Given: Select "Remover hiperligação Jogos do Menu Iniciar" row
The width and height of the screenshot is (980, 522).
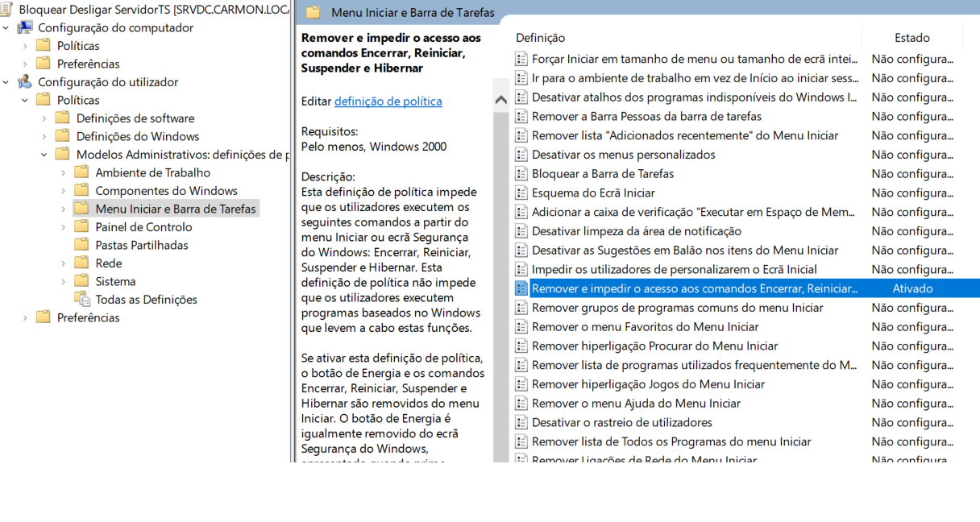Looking at the screenshot, I should tap(745, 384).
